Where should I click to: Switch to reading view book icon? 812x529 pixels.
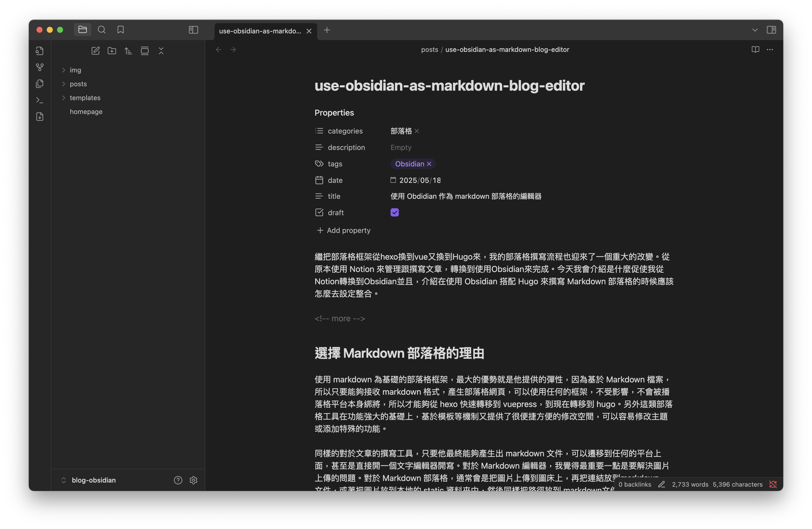coord(755,50)
